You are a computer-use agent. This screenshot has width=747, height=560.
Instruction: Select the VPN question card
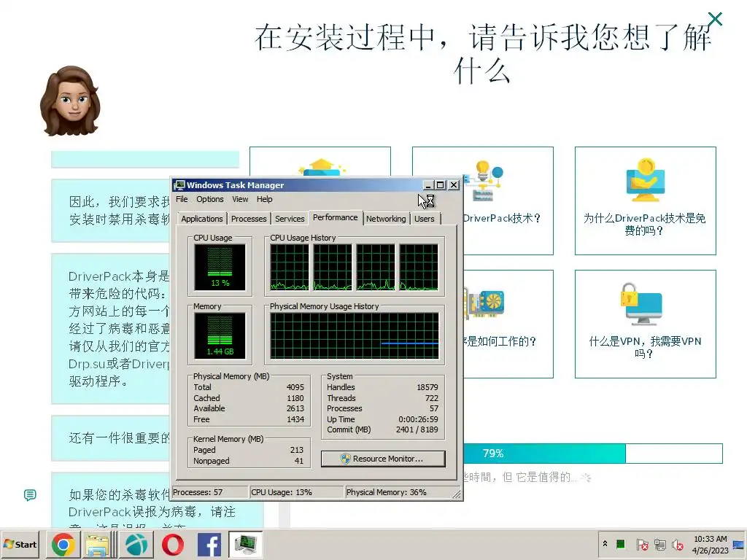click(x=645, y=324)
